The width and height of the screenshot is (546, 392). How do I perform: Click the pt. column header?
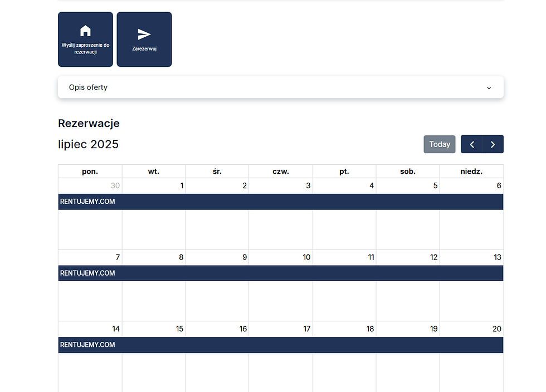[344, 171]
